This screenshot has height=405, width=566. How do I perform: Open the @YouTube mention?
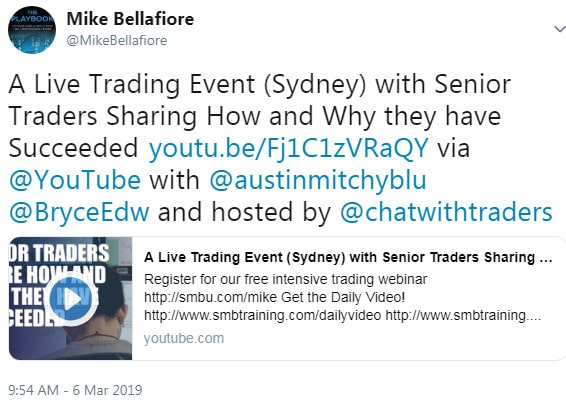tap(75, 180)
